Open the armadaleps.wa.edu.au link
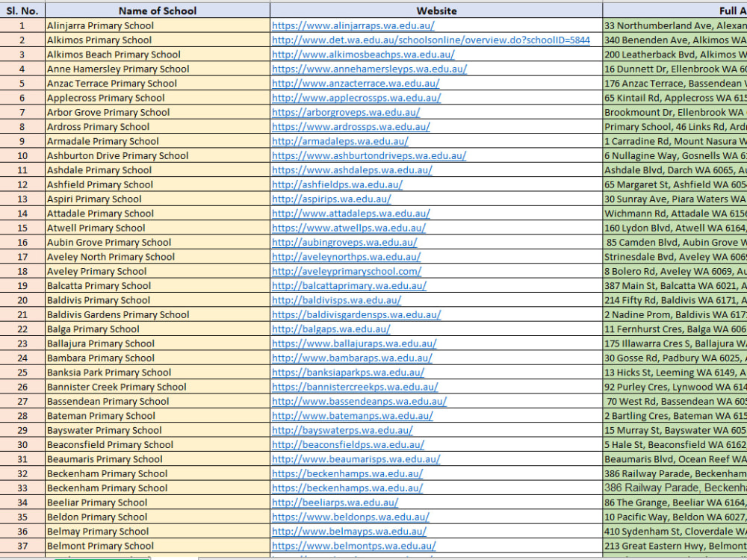747x560 pixels. coord(340,141)
